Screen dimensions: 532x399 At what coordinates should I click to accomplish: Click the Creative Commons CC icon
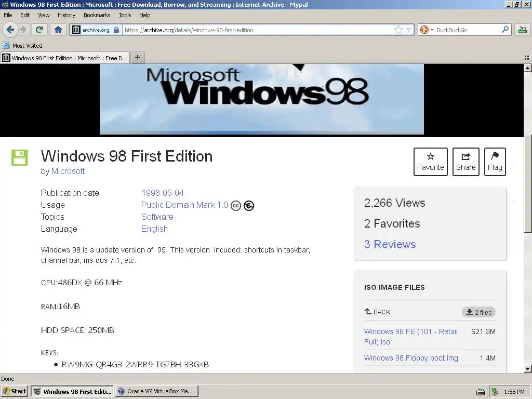[236, 206]
